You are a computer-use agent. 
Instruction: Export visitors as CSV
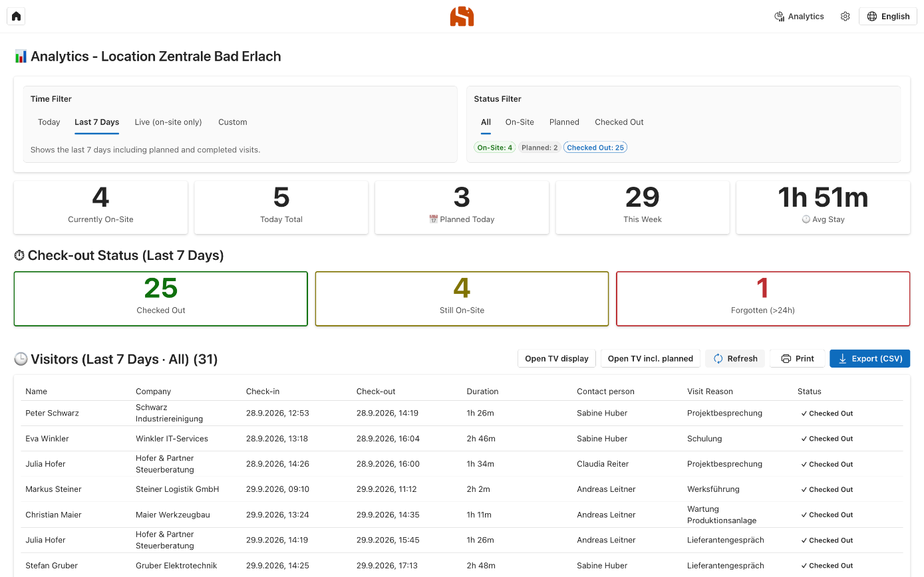pyautogui.click(x=869, y=359)
